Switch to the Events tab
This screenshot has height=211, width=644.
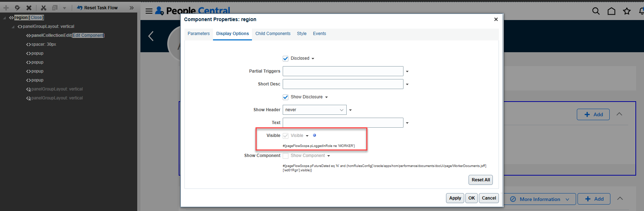click(319, 34)
